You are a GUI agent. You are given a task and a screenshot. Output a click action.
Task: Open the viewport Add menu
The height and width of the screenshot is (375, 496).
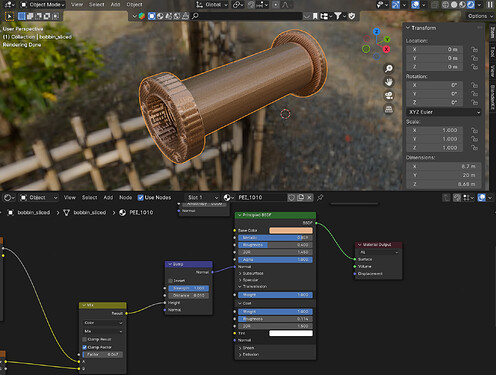coord(115,5)
